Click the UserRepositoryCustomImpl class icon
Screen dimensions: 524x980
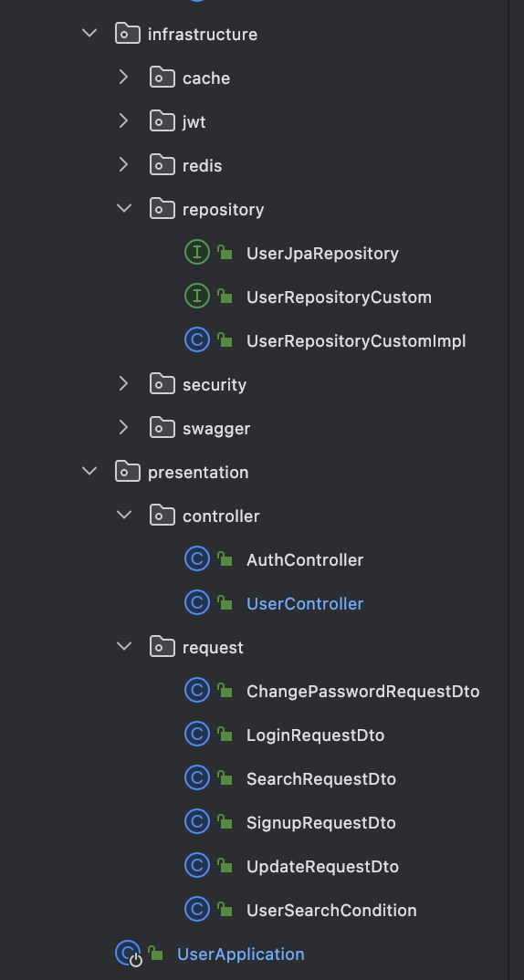pyautogui.click(x=197, y=340)
